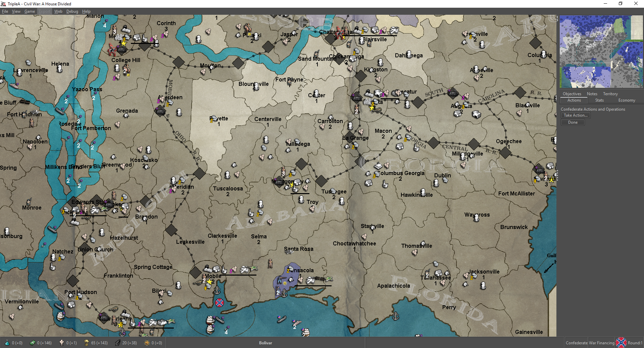Open the Debug menu
The width and height of the screenshot is (644, 348).
tap(72, 11)
